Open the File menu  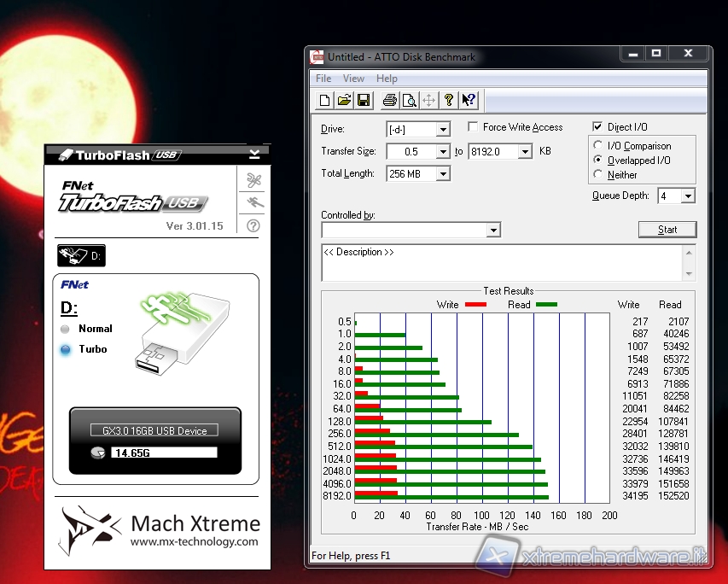pyautogui.click(x=323, y=79)
